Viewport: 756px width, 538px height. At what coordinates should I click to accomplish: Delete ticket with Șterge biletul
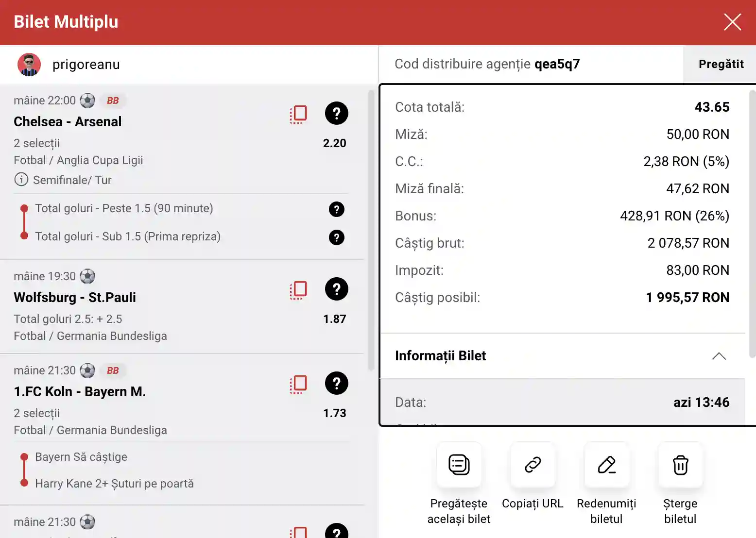pyautogui.click(x=680, y=465)
